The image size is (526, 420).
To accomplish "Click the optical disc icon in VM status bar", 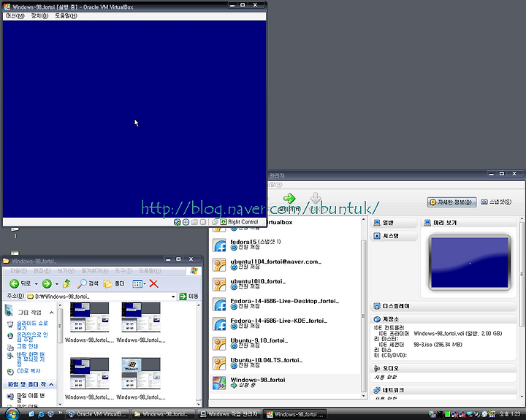I will point(186,222).
